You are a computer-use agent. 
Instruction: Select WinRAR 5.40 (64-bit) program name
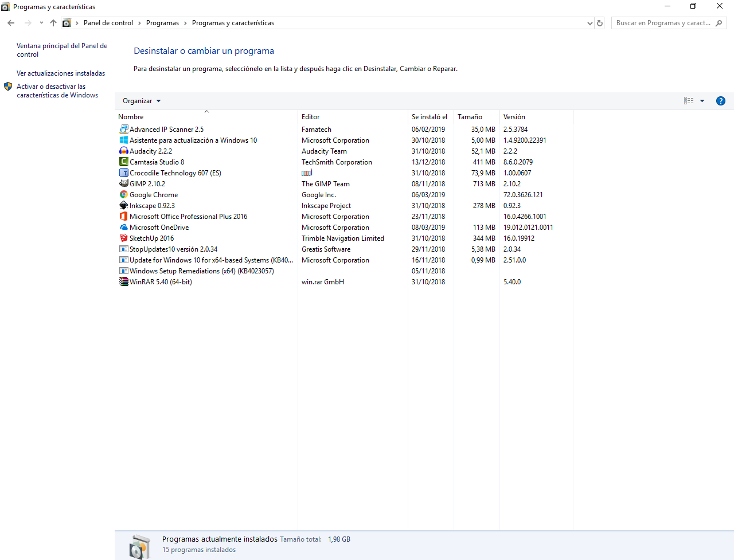pyautogui.click(x=161, y=282)
